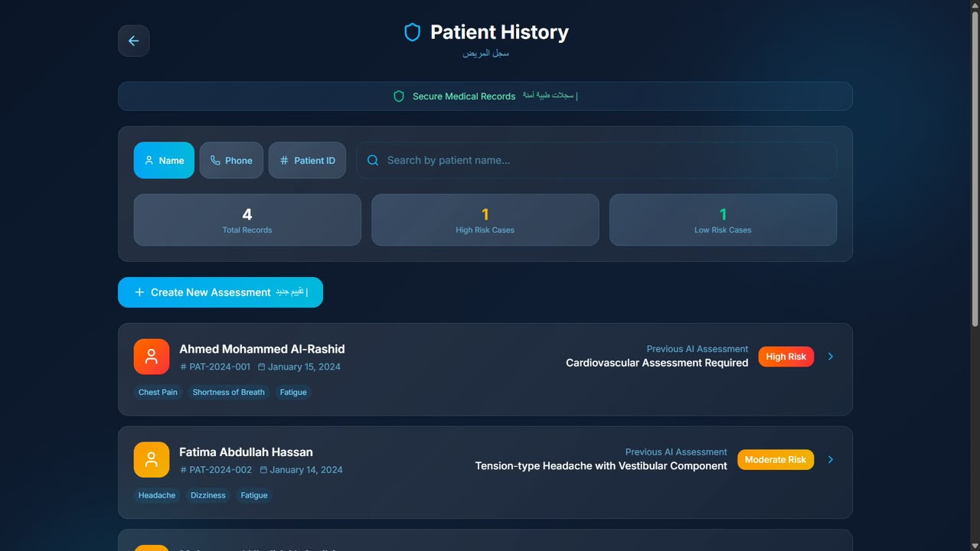
Task: Click the Total Records stat card
Action: (x=247, y=220)
